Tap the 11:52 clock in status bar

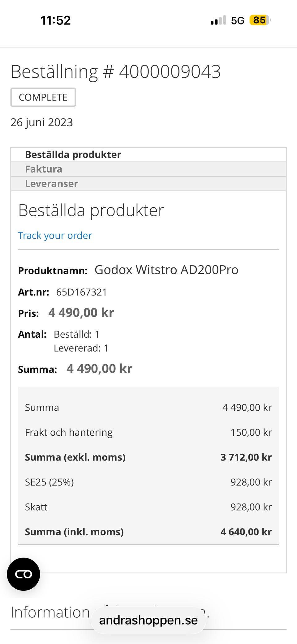[x=56, y=20]
